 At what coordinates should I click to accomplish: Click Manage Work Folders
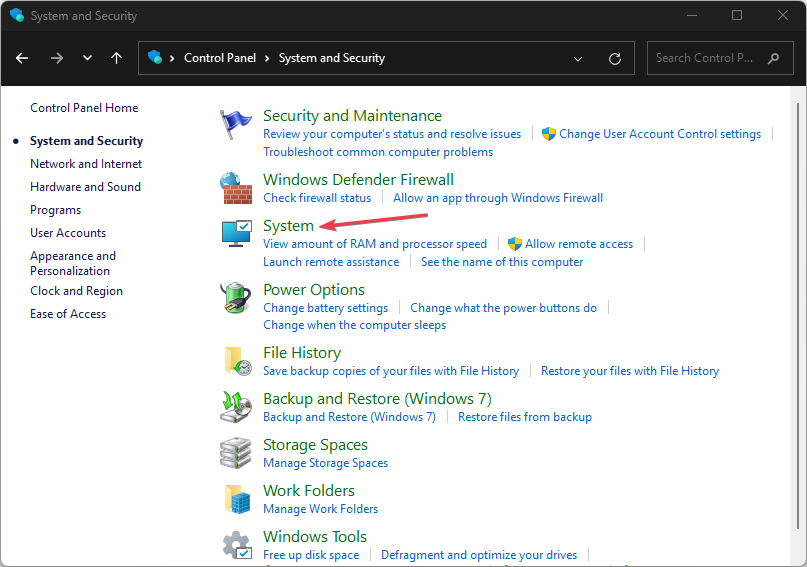click(320, 509)
